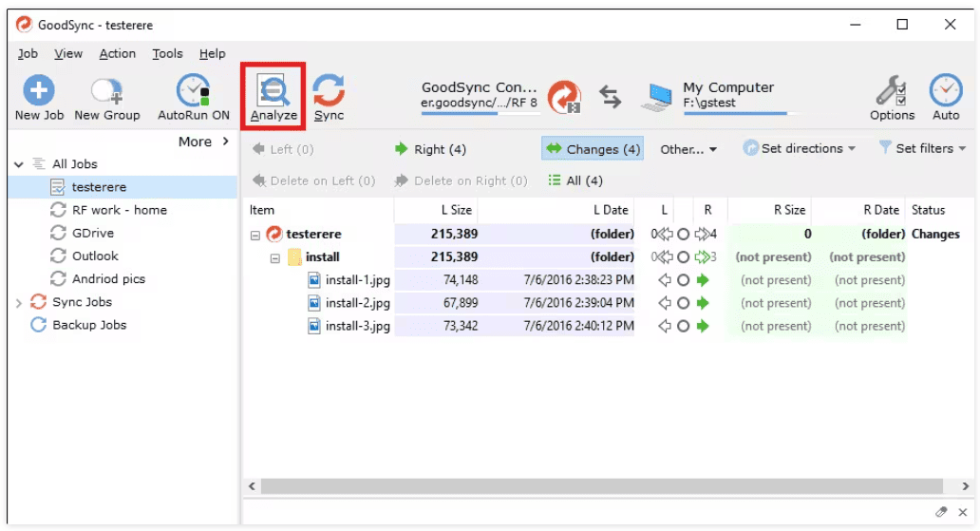This screenshot has width=980, height=531.
Task: Click the install folder icon
Action: point(294,257)
